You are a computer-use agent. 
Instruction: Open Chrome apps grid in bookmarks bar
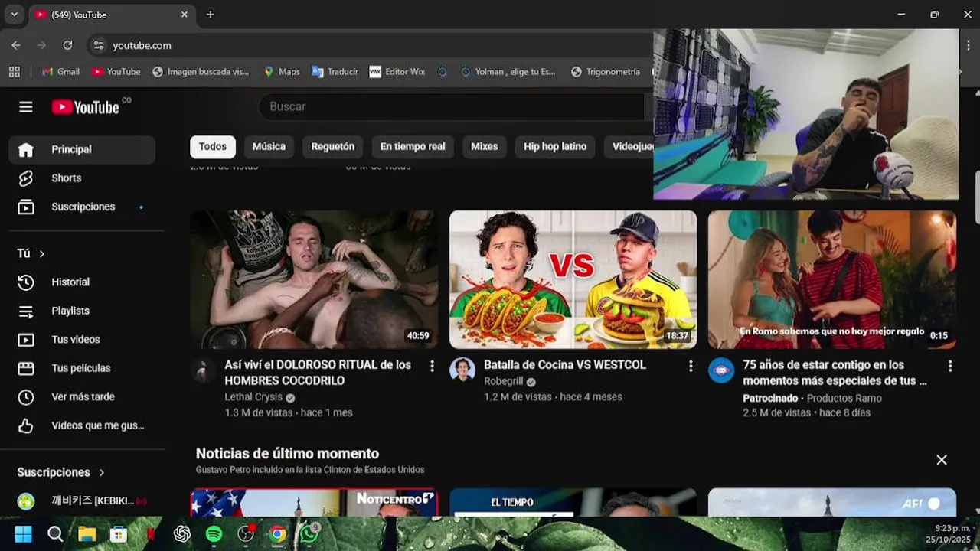pos(14,71)
